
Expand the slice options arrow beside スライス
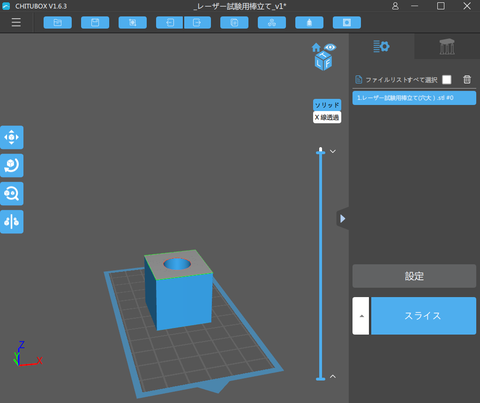point(361,316)
